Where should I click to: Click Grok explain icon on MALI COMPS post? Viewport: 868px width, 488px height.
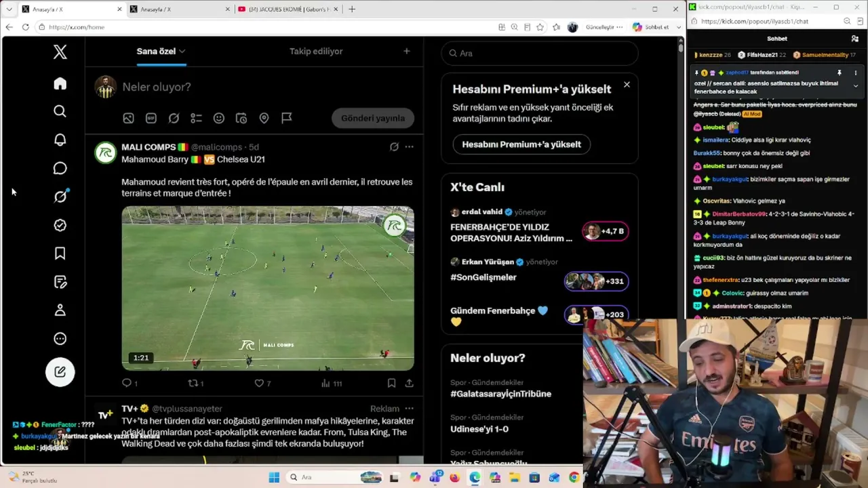394,146
